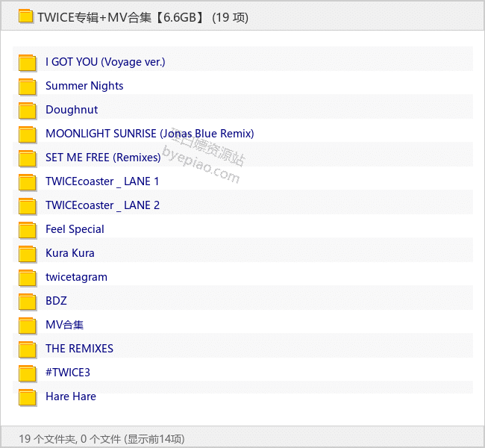Click the folder icon next to Doughnut
This screenshot has height=448, width=485.
click(x=27, y=111)
